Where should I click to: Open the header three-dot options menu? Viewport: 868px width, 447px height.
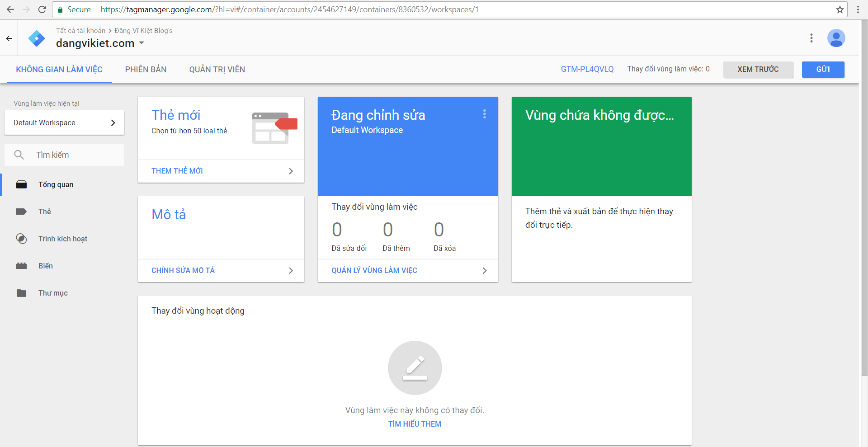tap(811, 38)
